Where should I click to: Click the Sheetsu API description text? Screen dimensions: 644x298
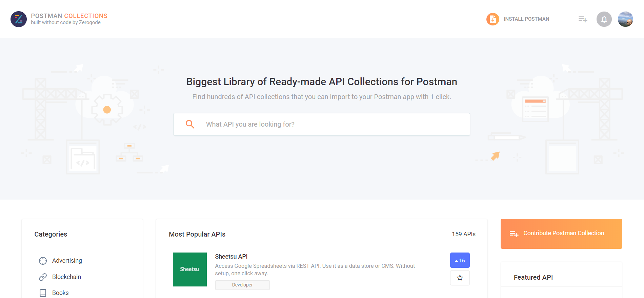point(315,269)
